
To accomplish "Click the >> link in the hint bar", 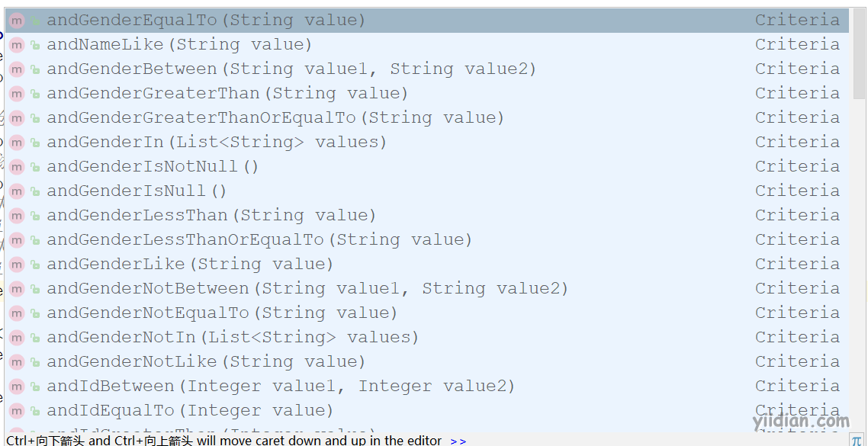I will coord(458,441).
